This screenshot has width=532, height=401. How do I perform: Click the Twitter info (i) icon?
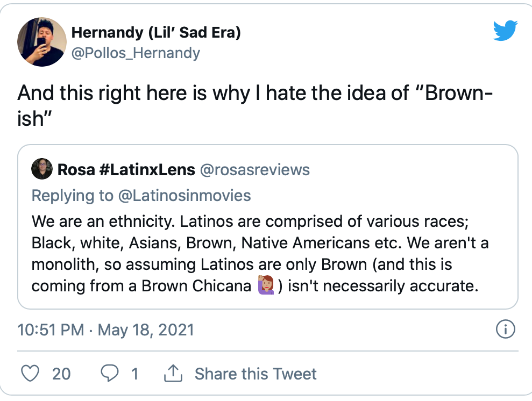[505, 329]
